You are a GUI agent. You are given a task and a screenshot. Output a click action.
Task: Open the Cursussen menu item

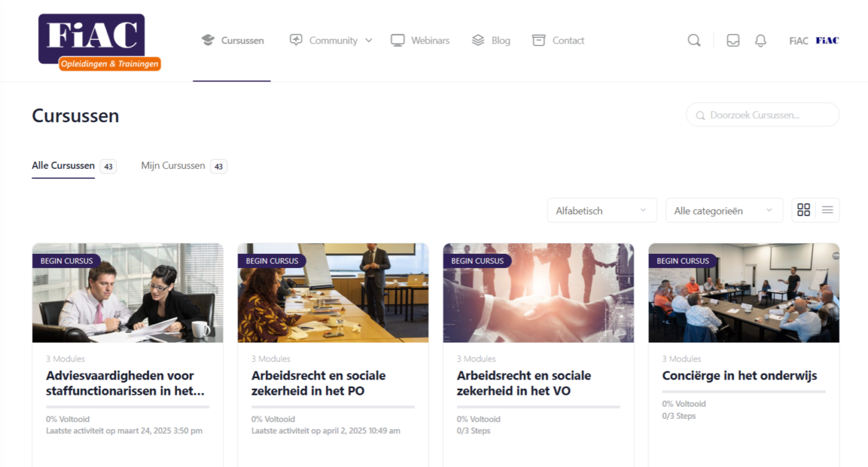pos(242,39)
